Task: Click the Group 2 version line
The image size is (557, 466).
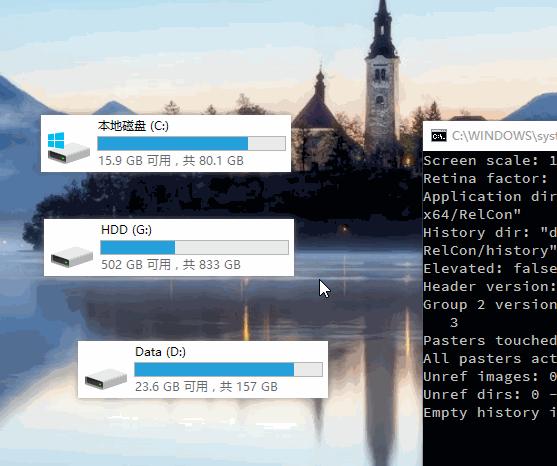Action: [x=490, y=305]
